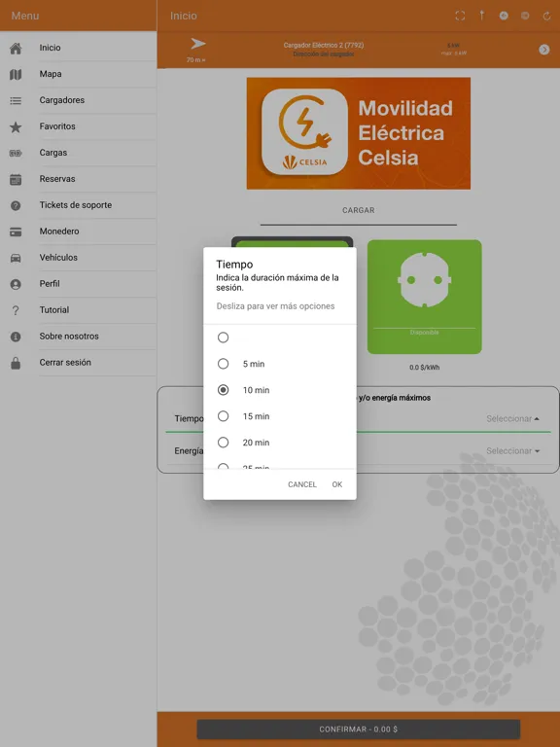
Task: Click the Cargador Eléctrico 2 (7792) title
Action: coord(324,46)
